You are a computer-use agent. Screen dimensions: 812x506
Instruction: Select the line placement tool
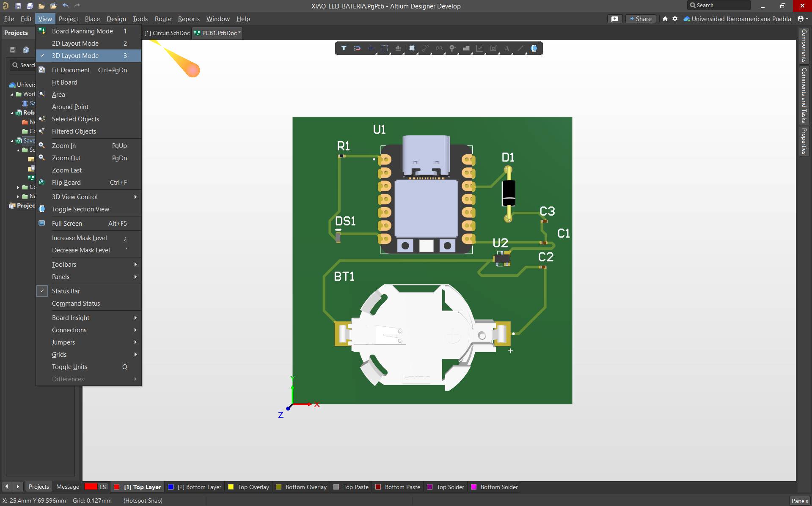520,48
